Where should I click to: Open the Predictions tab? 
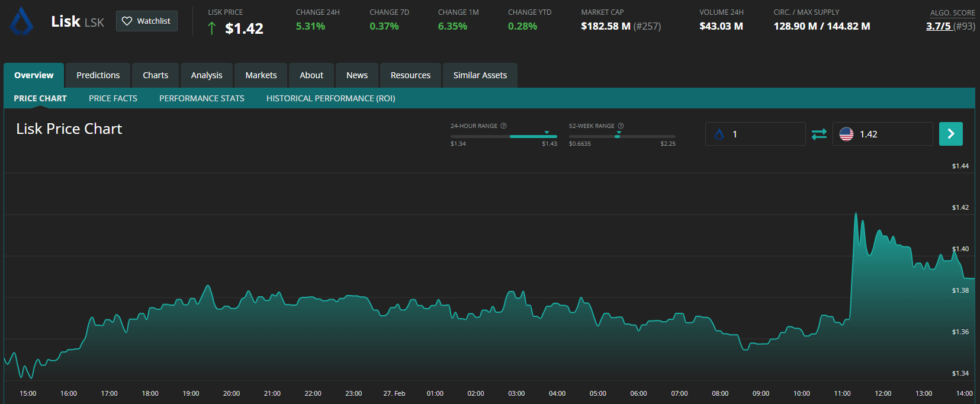(x=98, y=75)
